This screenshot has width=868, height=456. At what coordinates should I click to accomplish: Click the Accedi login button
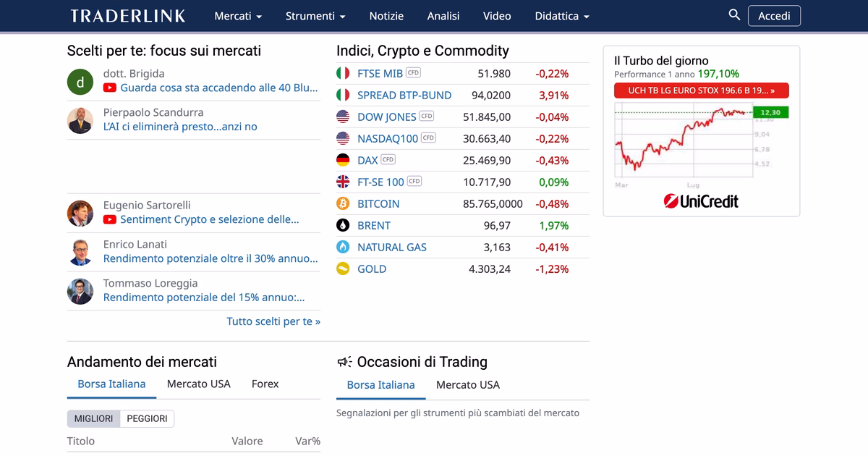tap(774, 16)
